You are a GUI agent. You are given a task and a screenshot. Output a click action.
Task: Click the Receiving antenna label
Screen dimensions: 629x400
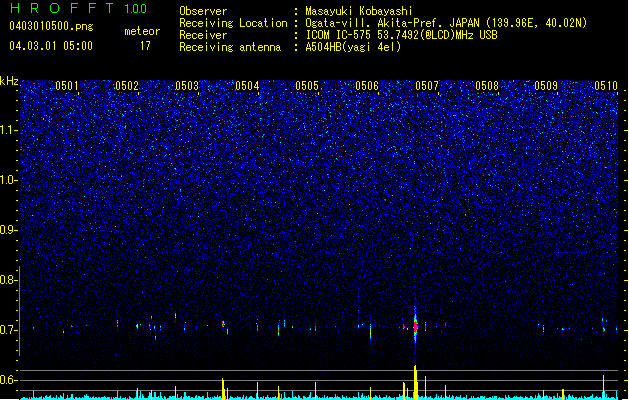[x=230, y=47]
